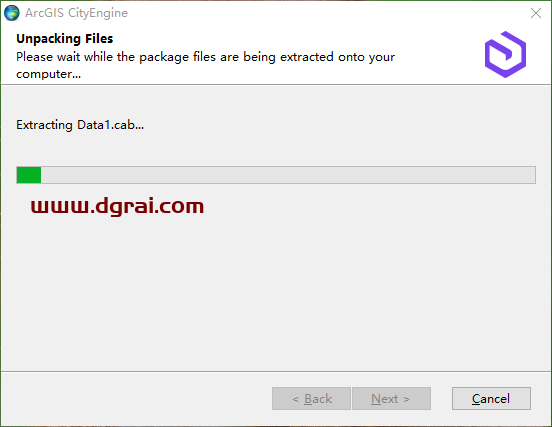Cancel the file extraction
552x427 pixels.
(491, 398)
